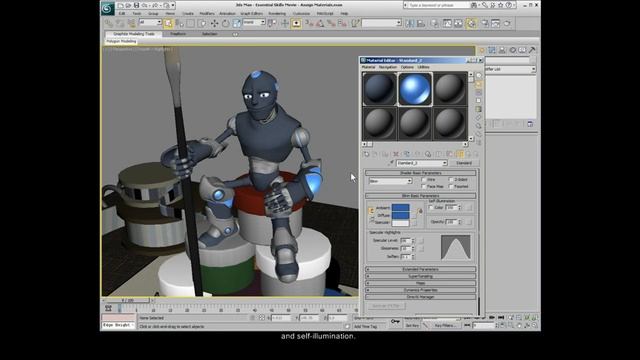Open the reference coordinate system dropdown

click(x=254, y=22)
